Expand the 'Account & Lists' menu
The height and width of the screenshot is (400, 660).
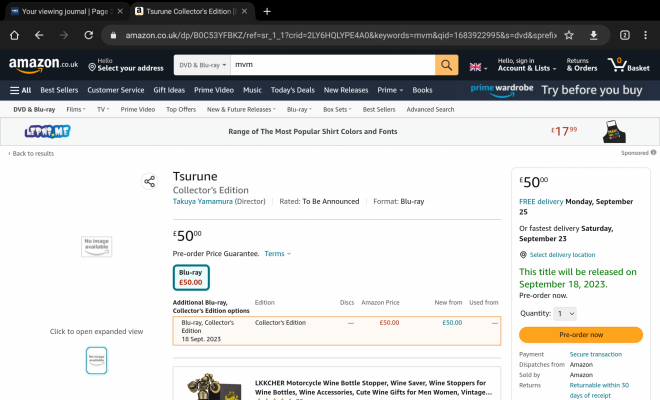click(527, 65)
